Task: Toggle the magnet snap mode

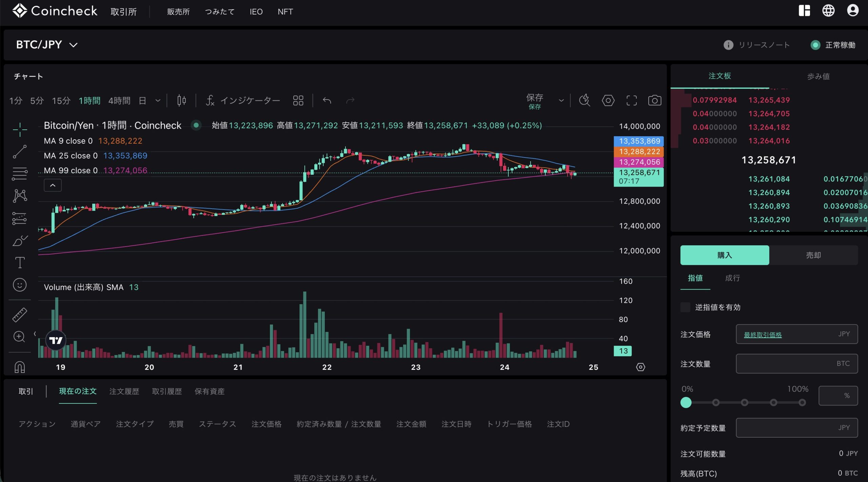Action: point(20,367)
